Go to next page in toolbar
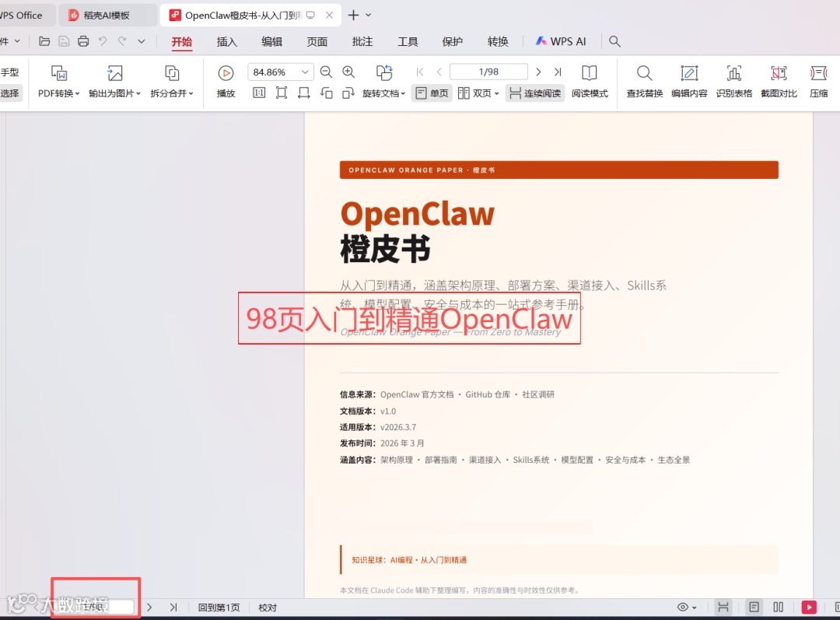Image resolution: width=840 pixels, height=620 pixels. click(x=538, y=72)
